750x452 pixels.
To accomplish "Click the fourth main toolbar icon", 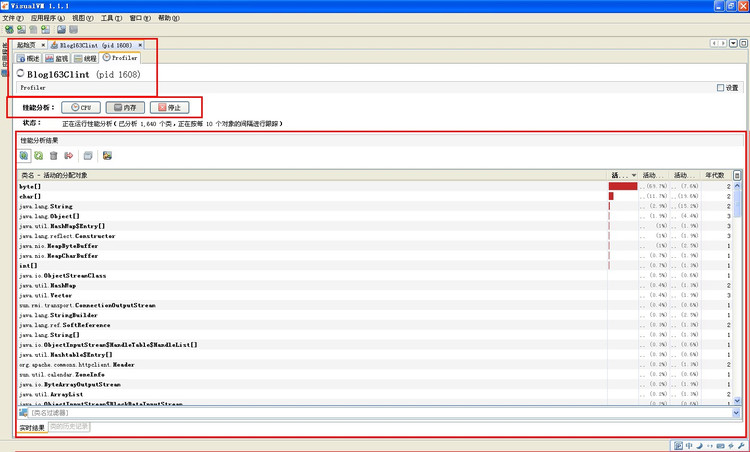I will [45, 30].
